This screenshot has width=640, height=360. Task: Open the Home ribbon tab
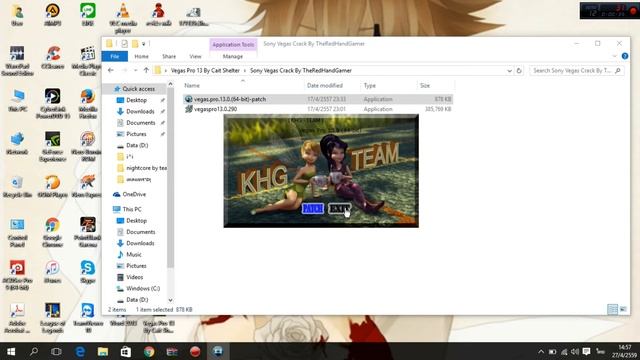click(141, 56)
